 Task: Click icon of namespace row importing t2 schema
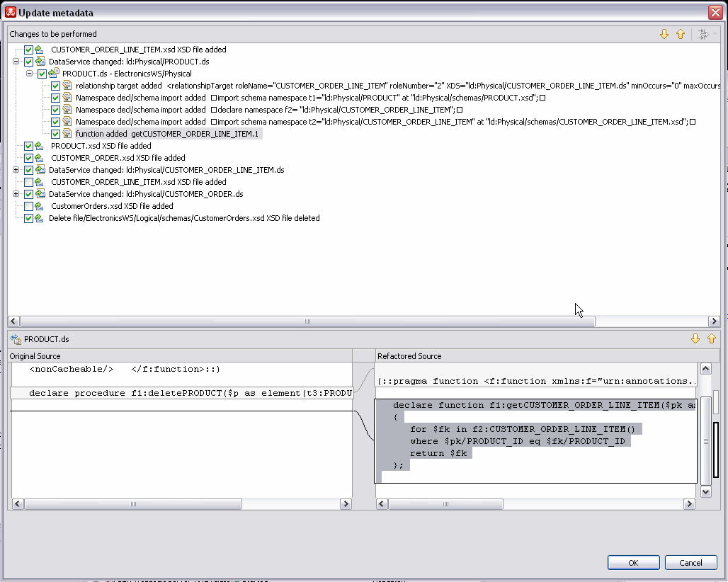point(67,122)
